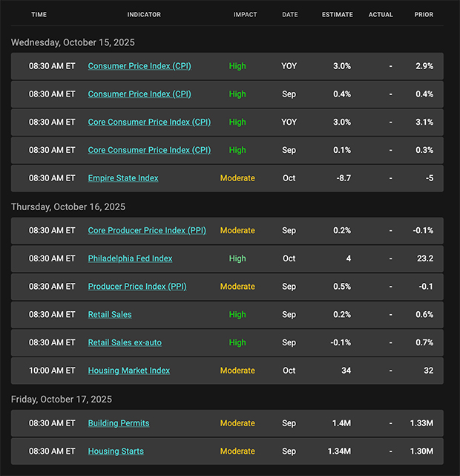This screenshot has height=476, width=460.
Task: Open the Empire State Index link
Action: (123, 178)
